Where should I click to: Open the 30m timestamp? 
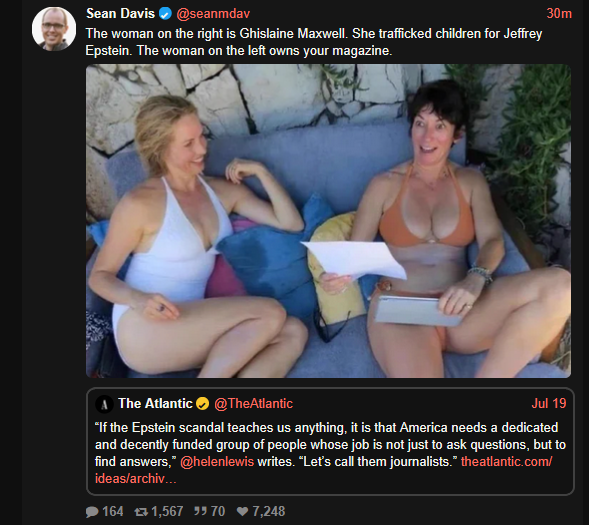click(x=559, y=14)
